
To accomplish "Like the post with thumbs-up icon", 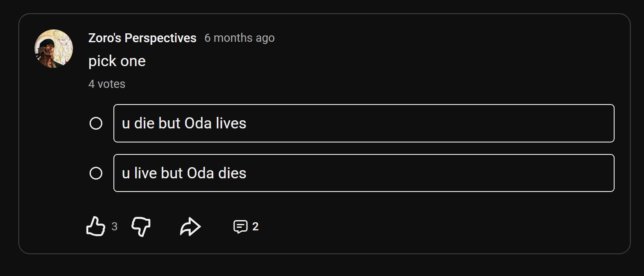I will (x=96, y=226).
